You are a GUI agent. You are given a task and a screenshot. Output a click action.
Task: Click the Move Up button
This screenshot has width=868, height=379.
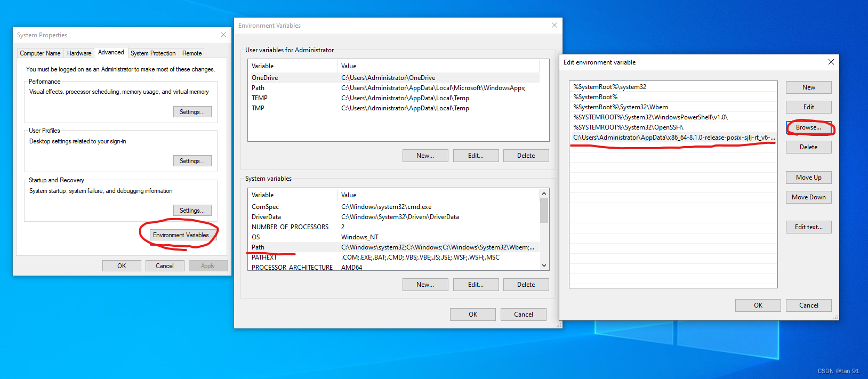coord(809,178)
